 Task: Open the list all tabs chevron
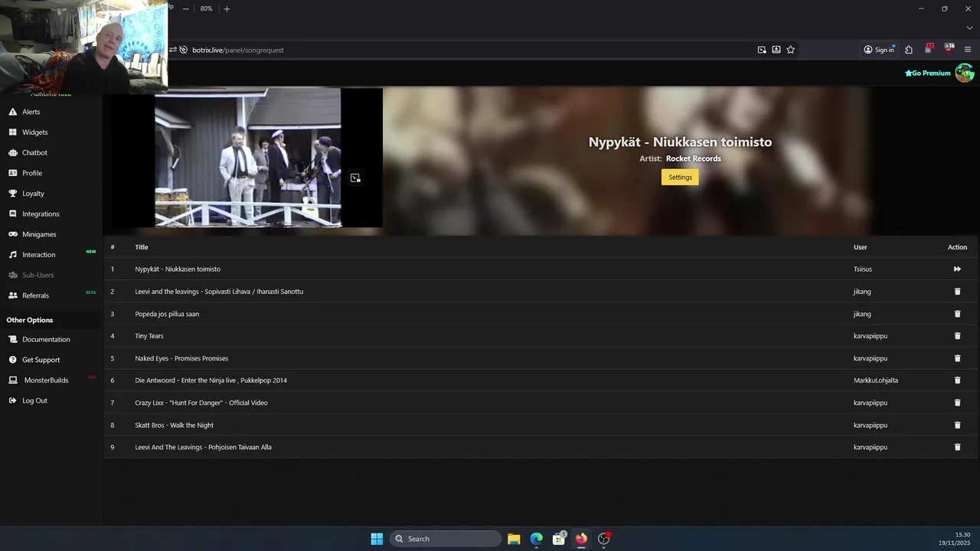(969, 28)
